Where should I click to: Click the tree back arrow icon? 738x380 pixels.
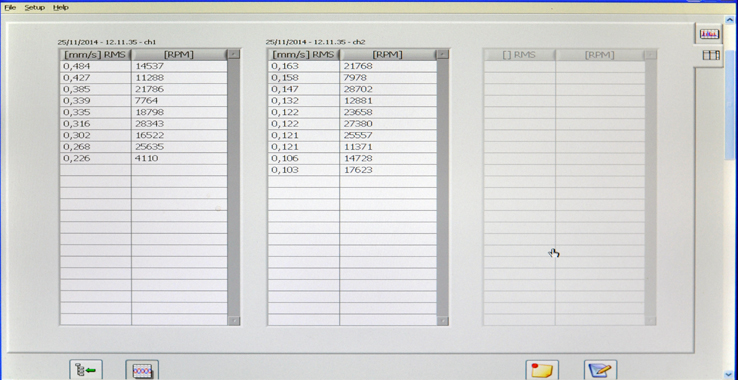(86, 370)
